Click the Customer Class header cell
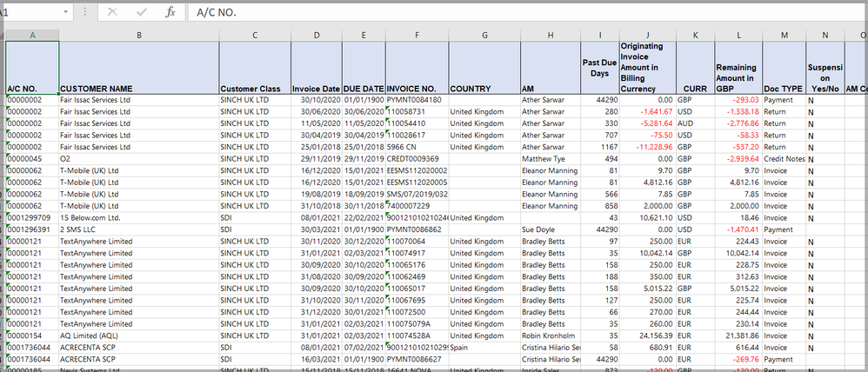This screenshot has height=372, width=868. [x=255, y=68]
